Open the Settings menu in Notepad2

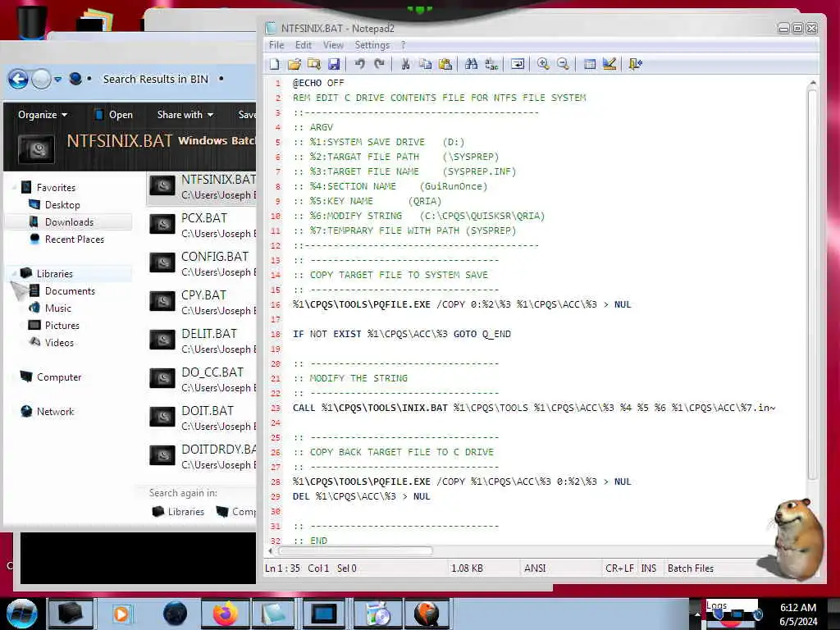tap(372, 45)
